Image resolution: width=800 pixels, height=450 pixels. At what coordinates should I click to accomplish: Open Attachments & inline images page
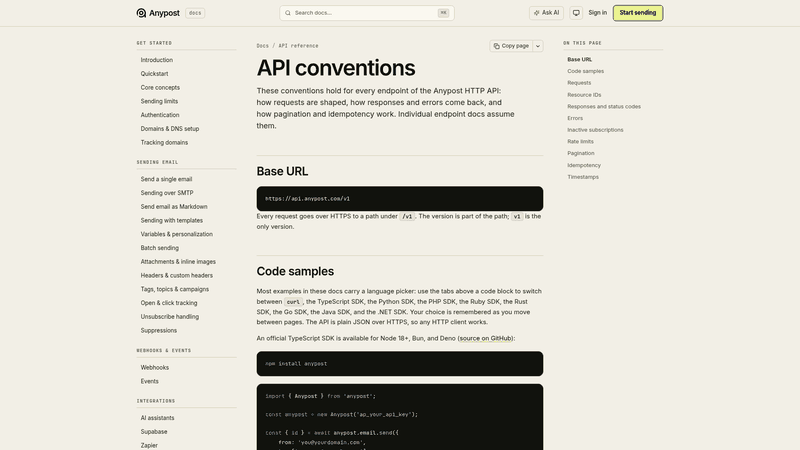[x=178, y=262]
